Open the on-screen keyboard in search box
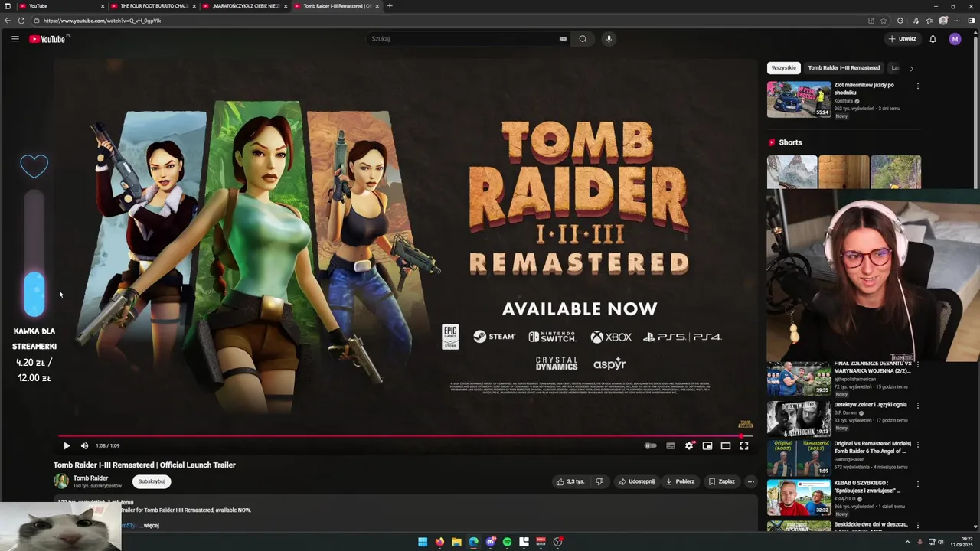 coord(563,39)
